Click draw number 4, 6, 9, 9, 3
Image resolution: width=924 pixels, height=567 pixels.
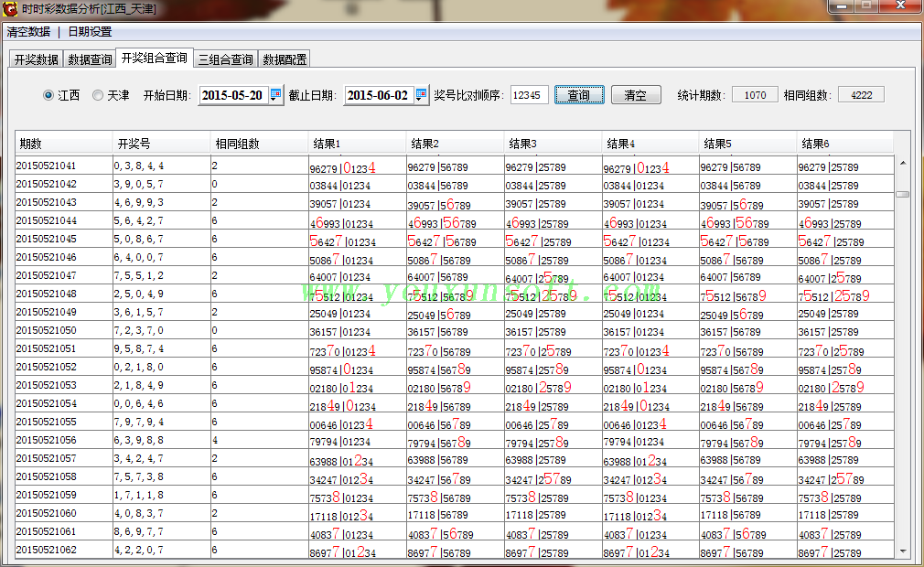pos(139,202)
